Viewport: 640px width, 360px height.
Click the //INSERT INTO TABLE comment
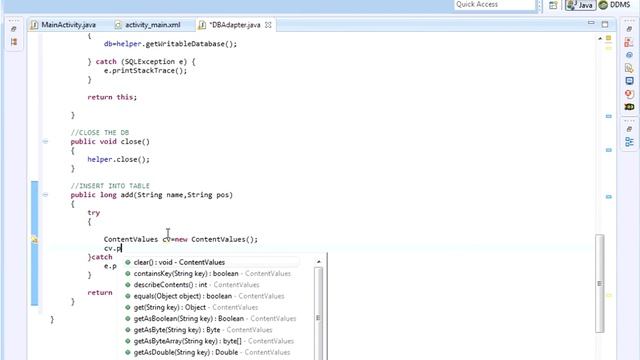point(110,186)
